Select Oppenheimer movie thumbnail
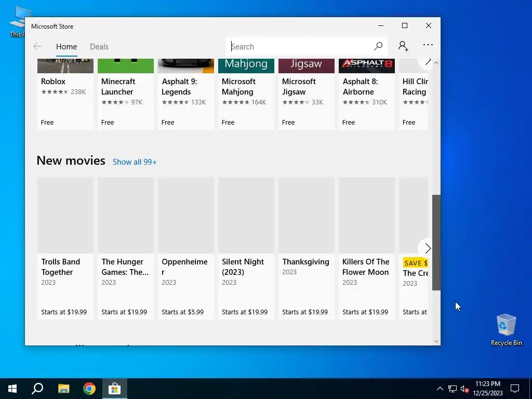This screenshot has width=532, height=399. pyautogui.click(x=186, y=215)
